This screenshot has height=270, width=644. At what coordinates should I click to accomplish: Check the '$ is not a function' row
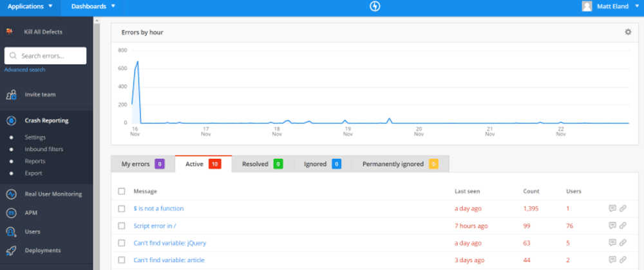pos(122,208)
